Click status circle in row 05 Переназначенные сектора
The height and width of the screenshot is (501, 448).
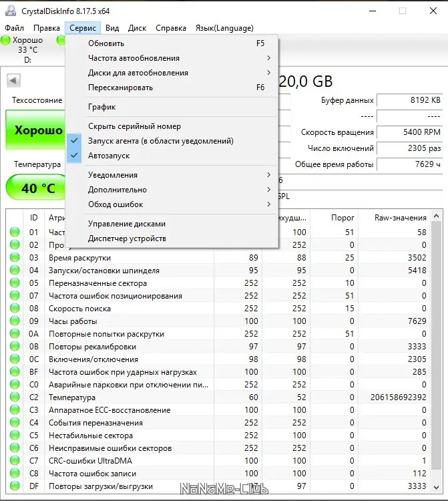[15, 283]
